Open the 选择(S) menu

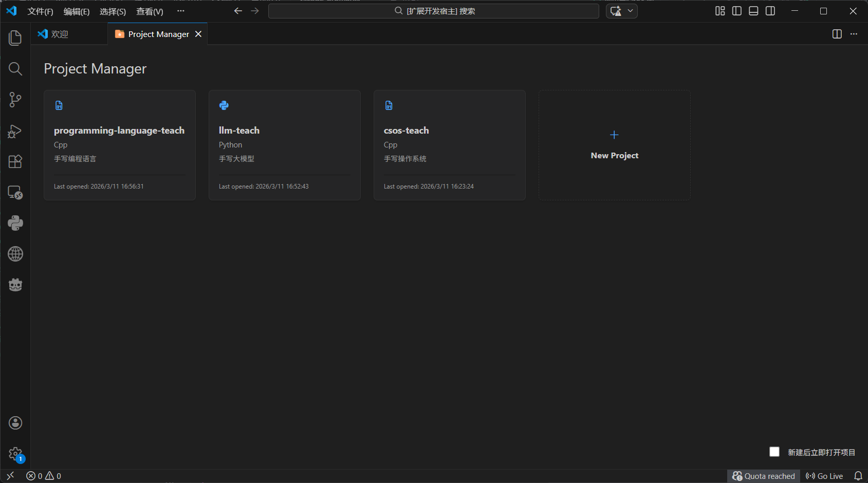click(x=113, y=11)
